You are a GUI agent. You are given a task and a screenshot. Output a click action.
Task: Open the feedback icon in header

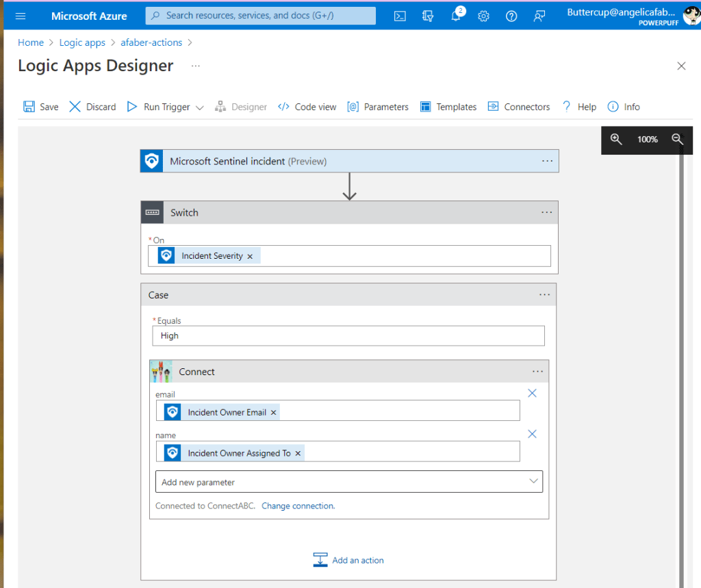(x=539, y=16)
